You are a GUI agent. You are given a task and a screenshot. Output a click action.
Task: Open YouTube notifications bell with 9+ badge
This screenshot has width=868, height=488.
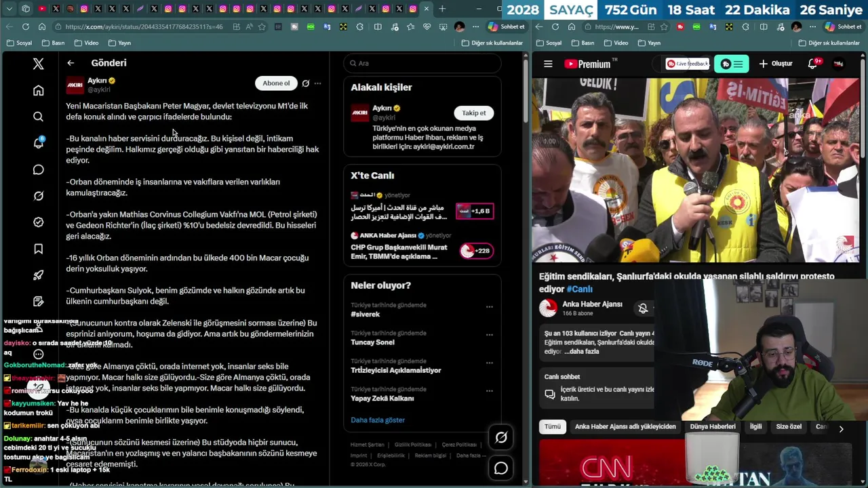click(x=813, y=64)
